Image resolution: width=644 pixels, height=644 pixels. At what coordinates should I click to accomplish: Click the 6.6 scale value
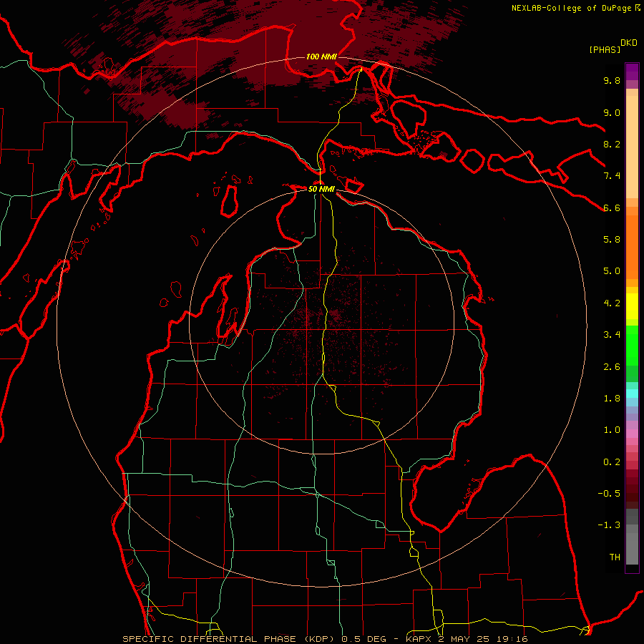click(x=612, y=208)
